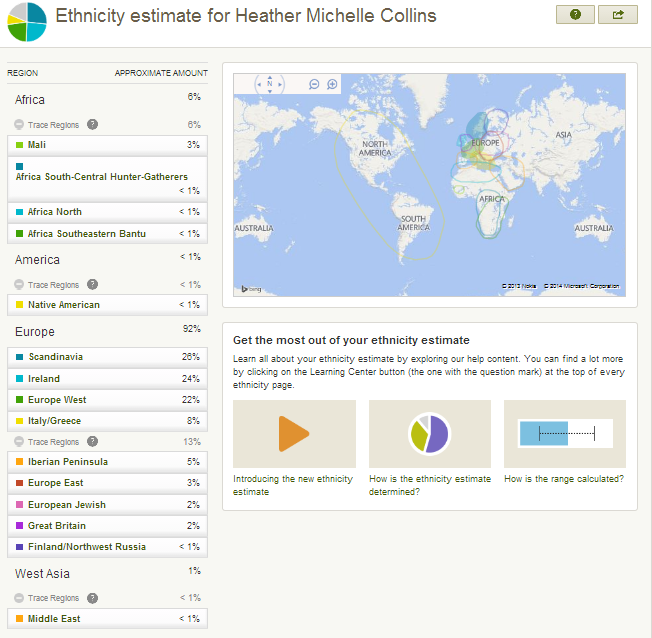This screenshot has width=652, height=638.
Task: Collapse the America Trace Regions list
Action: tap(19, 285)
